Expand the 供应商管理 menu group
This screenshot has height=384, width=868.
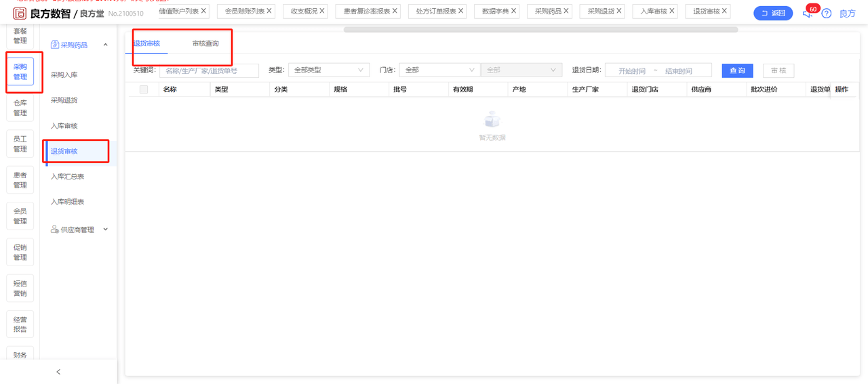coord(105,230)
